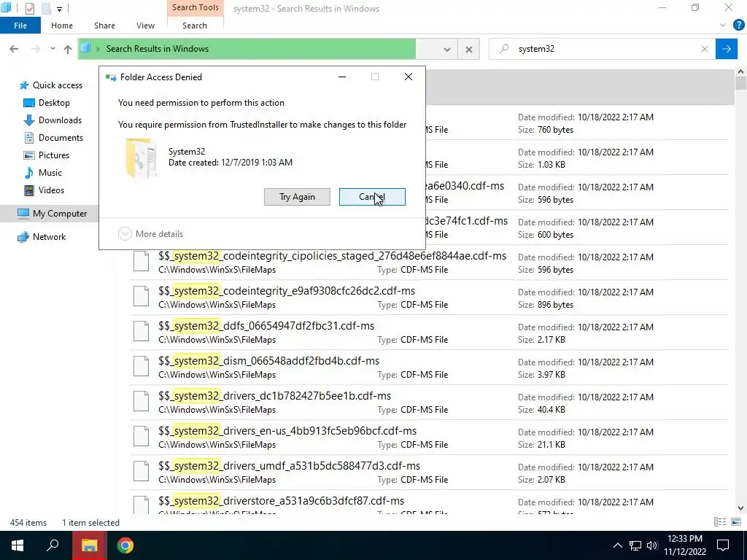747x560 pixels.
Task: Switch to large icons view layout
Action: point(736,522)
